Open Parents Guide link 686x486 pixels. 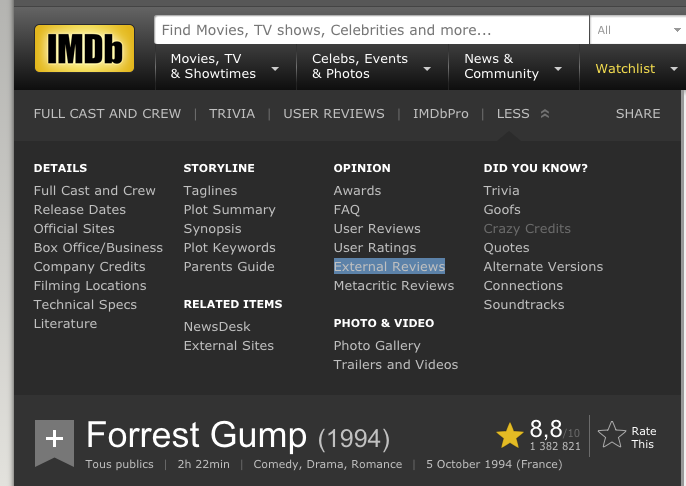pos(229,266)
